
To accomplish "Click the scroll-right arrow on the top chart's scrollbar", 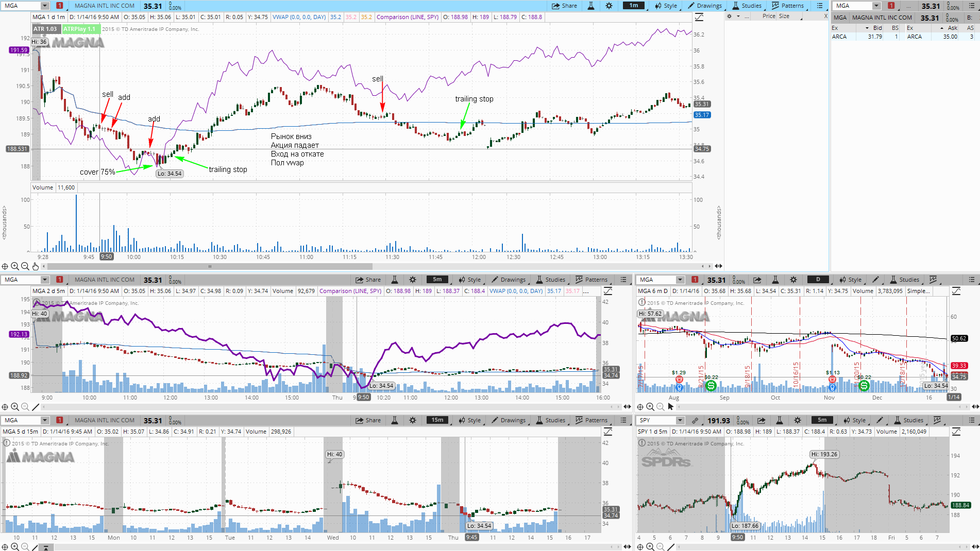I will (709, 266).
